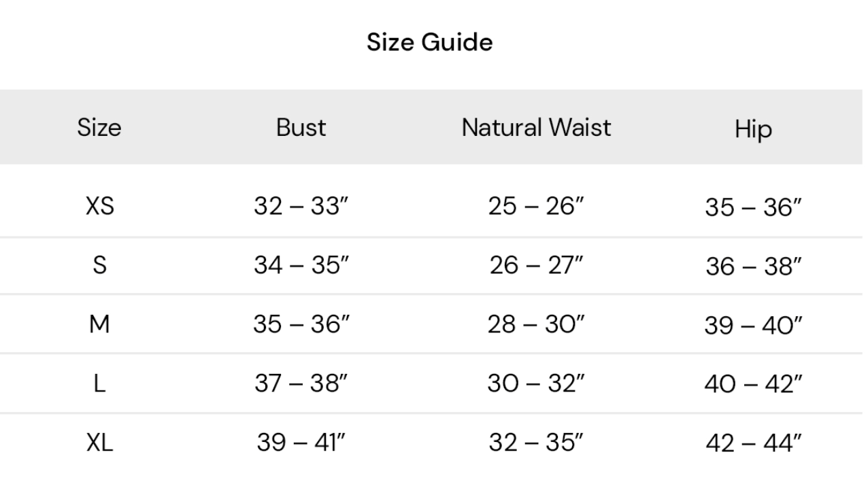The height and width of the screenshot is (499, 868).
Task: Click the Hip column header
Action: (753, 129)
